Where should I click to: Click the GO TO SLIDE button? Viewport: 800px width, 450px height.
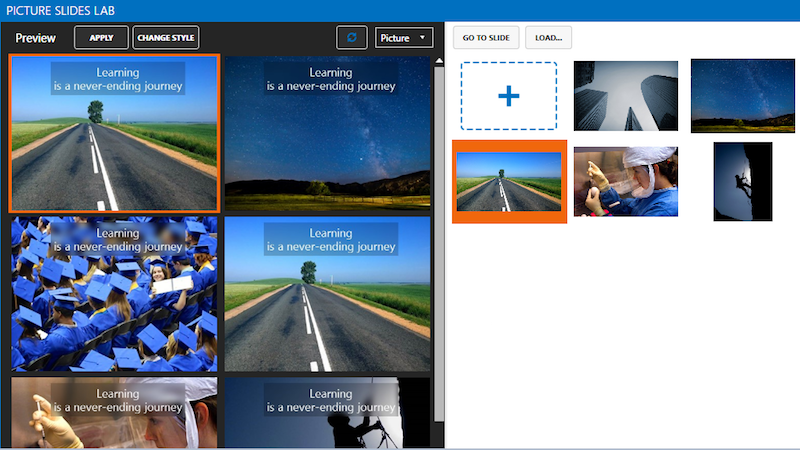coord(486,38)
